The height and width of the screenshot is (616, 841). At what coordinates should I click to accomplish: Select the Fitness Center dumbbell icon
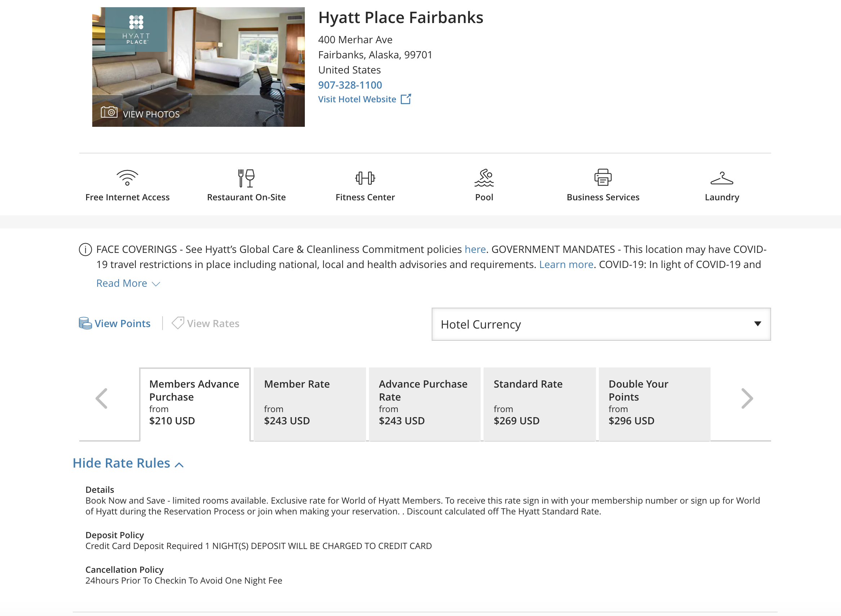[x=365, y=178]
